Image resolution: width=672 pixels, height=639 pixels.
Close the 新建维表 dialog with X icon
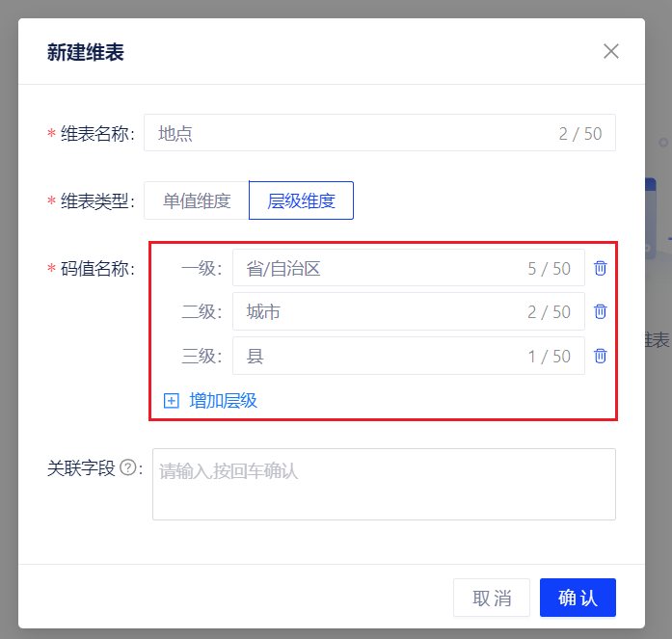[610, 51]
